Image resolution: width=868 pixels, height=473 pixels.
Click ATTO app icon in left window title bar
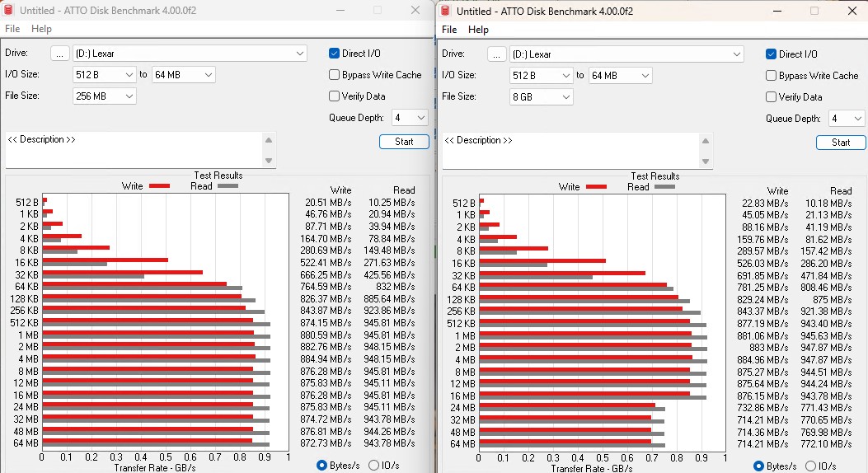point(8,10)
